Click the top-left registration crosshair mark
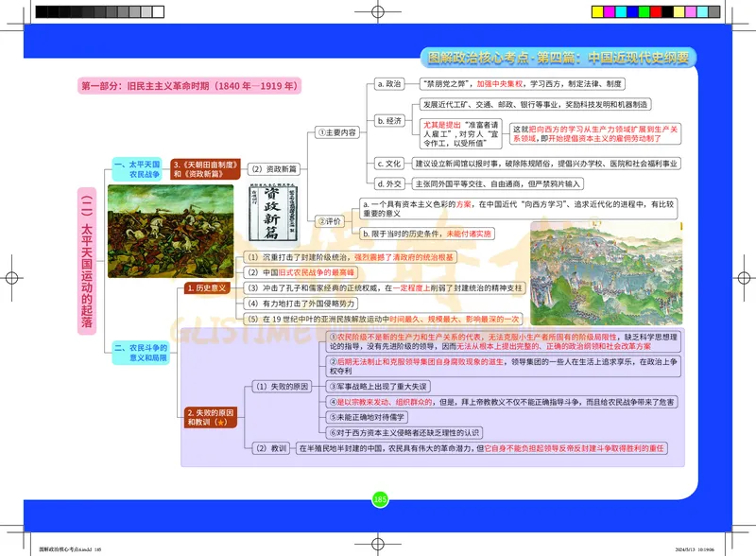756x556 pixels. coord(24,23)
